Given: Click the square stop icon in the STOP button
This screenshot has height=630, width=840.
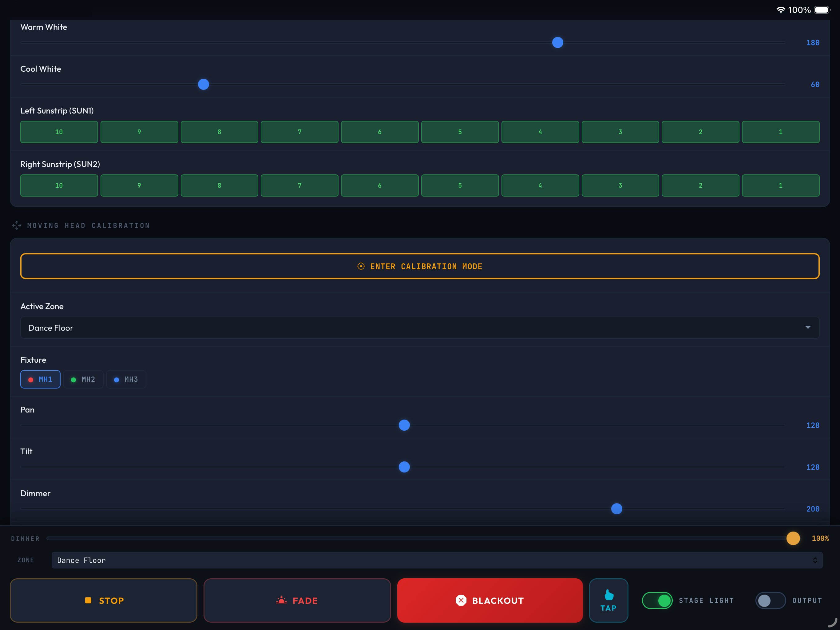Looking at the screenshot, I should point(88,600).
